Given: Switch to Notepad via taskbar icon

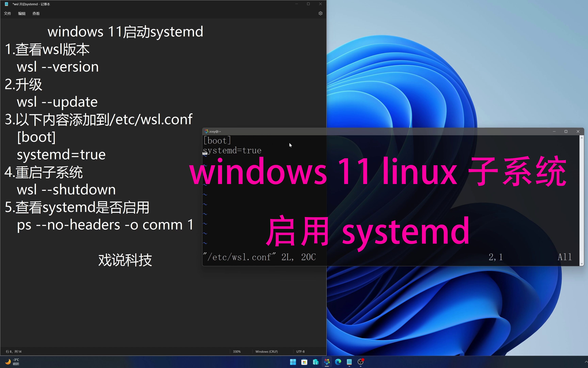Looking at the screenshot, I should [x=349, y=362].
